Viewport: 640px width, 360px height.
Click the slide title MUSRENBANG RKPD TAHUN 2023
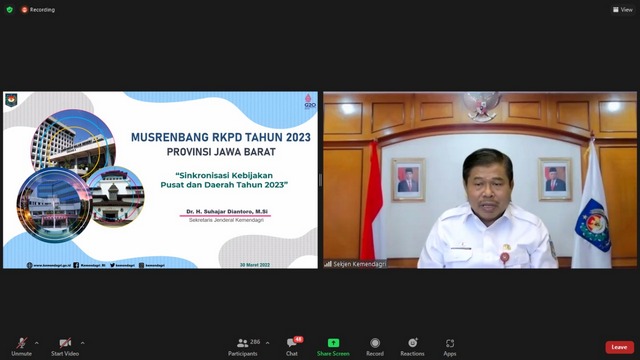[x=221, y=137]
